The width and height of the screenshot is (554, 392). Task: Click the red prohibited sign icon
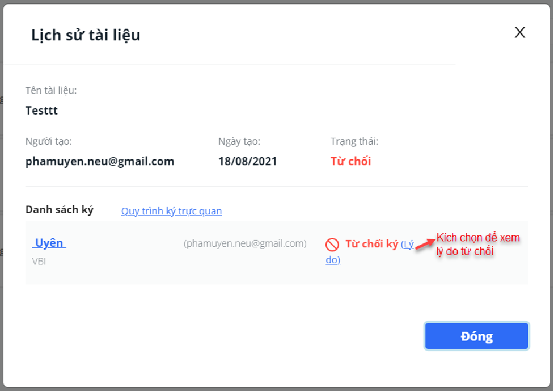click(x=332, y=245)
